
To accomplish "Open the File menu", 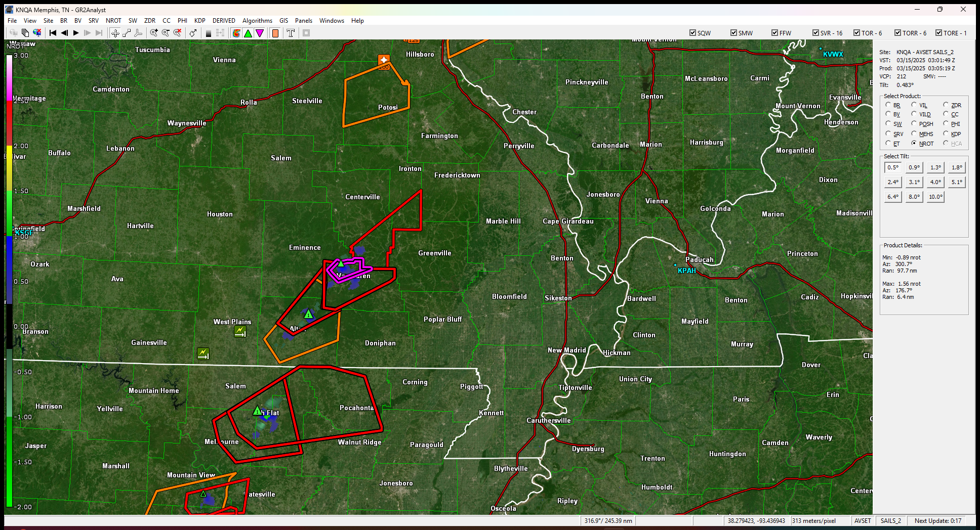I will point(12,21).
